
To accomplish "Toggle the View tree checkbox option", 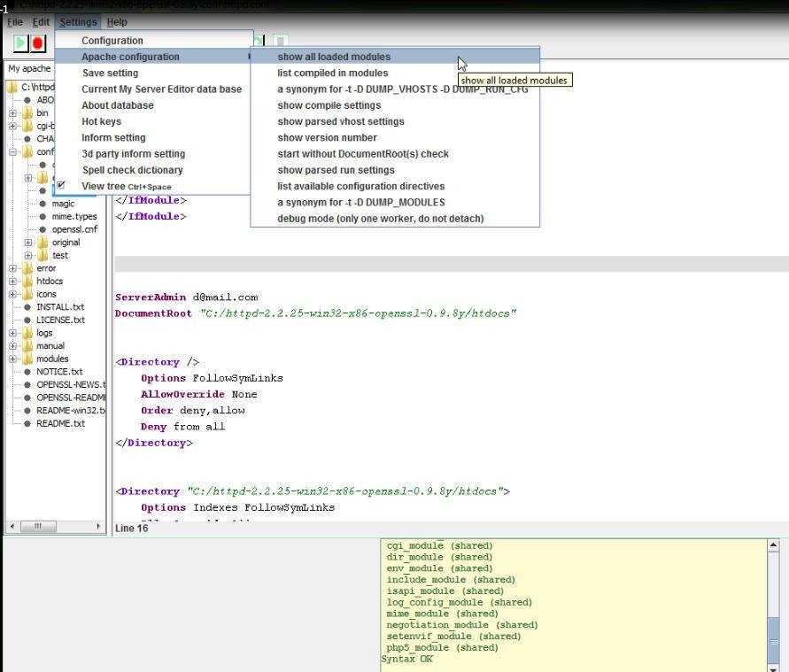I will (62, 186).
